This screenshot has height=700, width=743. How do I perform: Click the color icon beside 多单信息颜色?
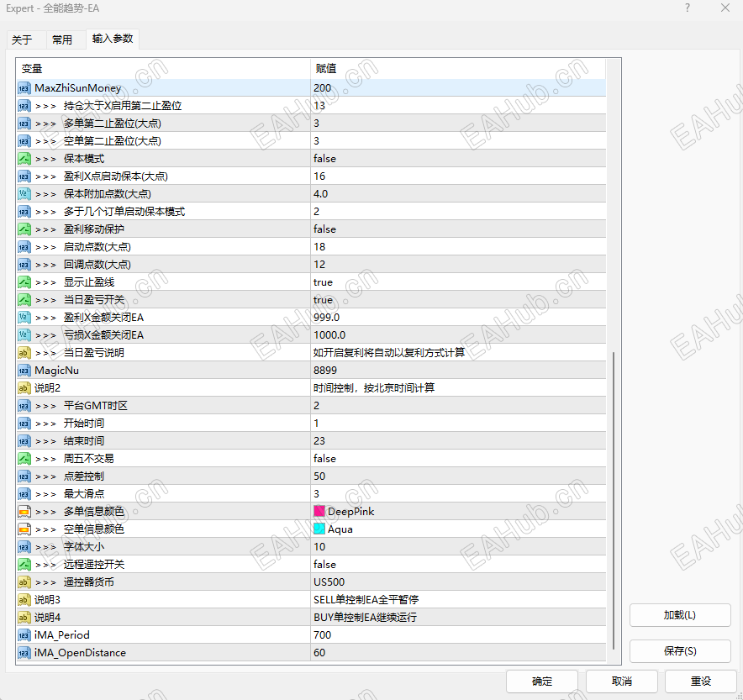tap(23, 511)
